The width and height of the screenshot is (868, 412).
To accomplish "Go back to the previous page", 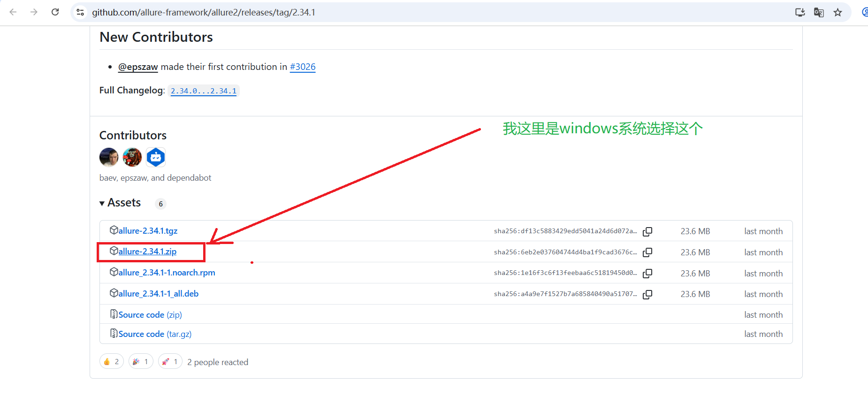I will click(x=13, y=12).
